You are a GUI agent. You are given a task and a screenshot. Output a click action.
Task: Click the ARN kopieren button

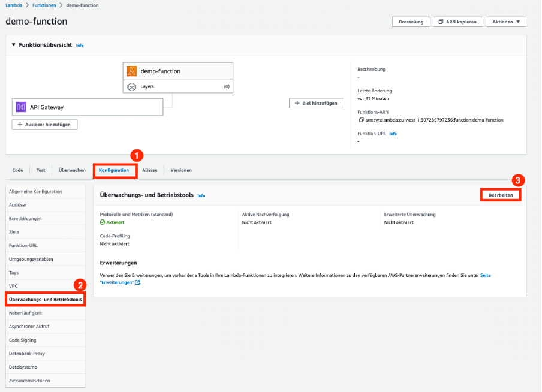457,22
